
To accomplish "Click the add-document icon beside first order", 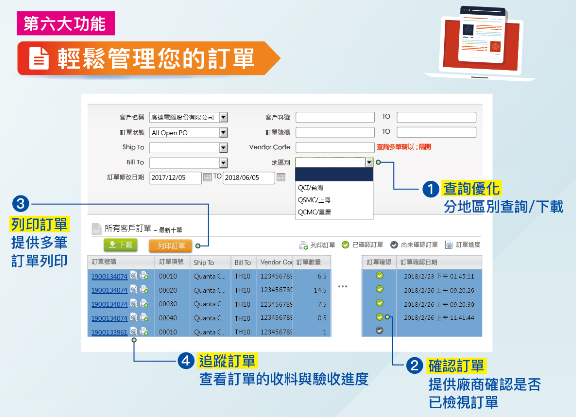I will 144,275.
